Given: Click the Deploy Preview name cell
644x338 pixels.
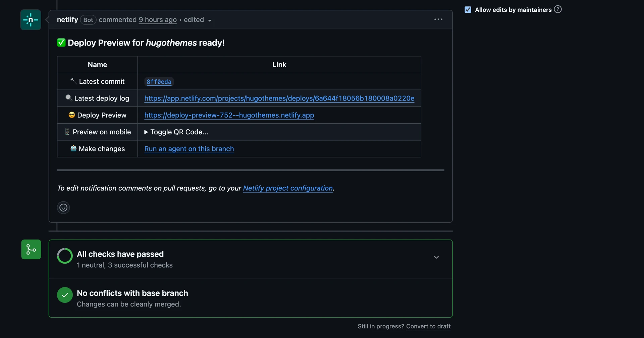Looking at the screenshot, I should (x=97, y=115).
